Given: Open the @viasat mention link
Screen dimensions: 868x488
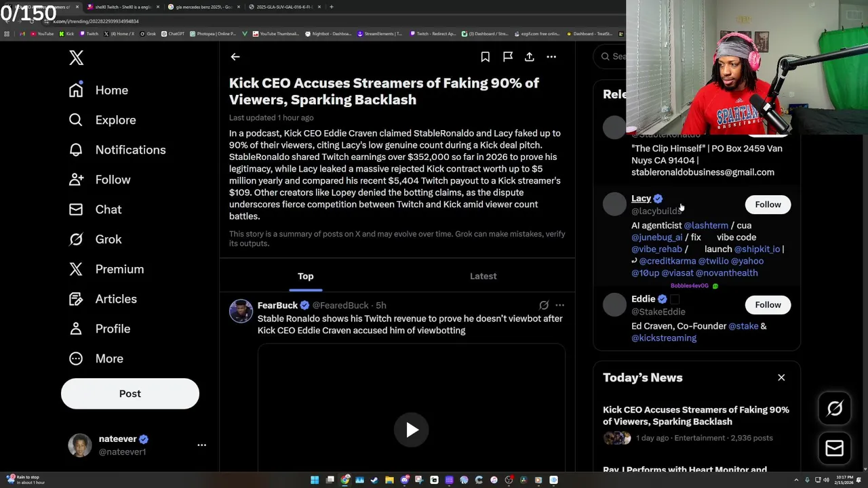Looking at the screenshot, I should click(x=677, y=272).
